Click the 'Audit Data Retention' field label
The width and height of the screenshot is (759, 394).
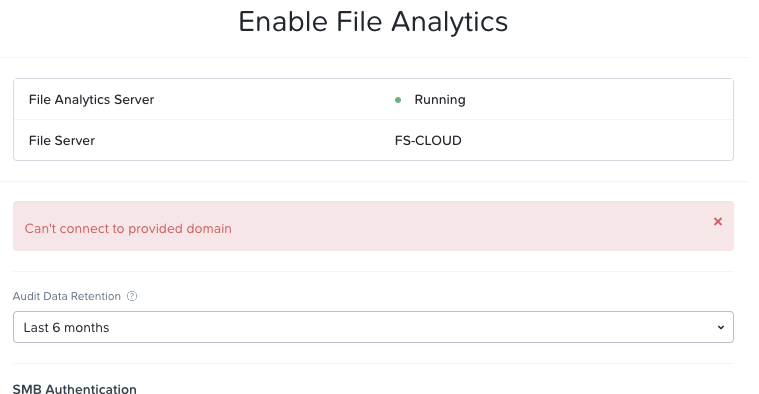[67, 296]
